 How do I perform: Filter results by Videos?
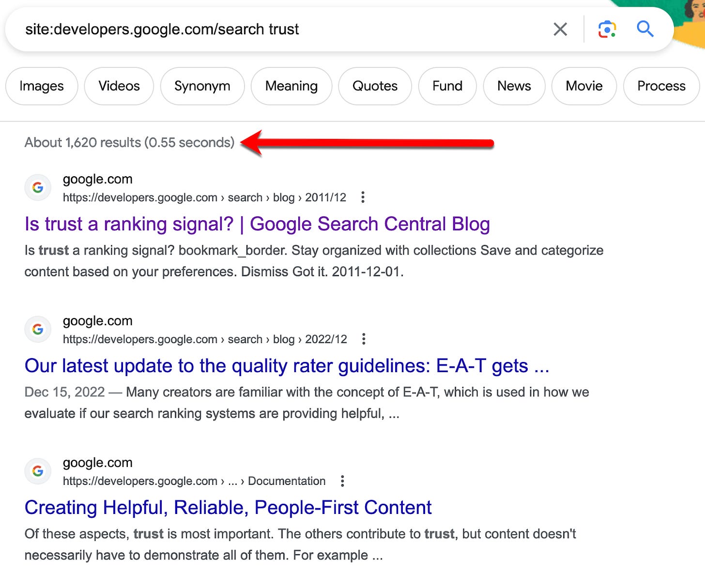(x=119, y=86)
